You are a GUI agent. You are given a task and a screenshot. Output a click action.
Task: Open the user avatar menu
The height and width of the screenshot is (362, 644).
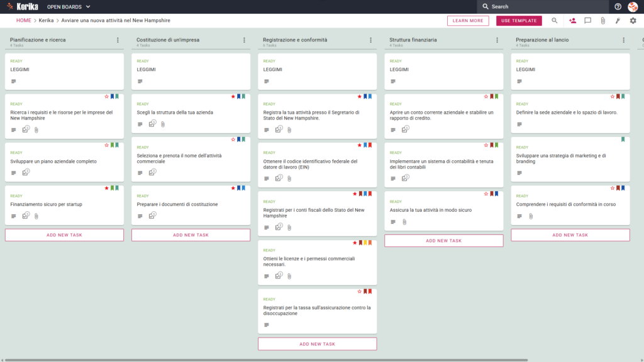coord(633,6)
